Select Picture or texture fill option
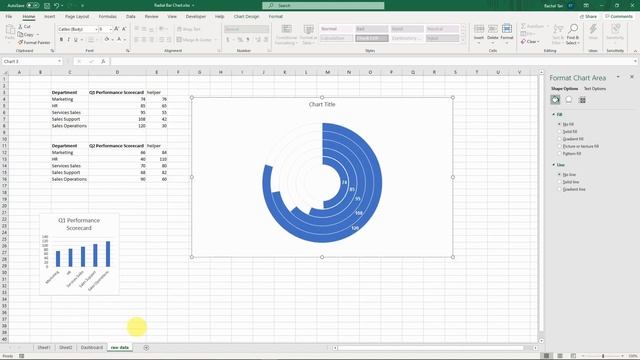 coord(560,146)
